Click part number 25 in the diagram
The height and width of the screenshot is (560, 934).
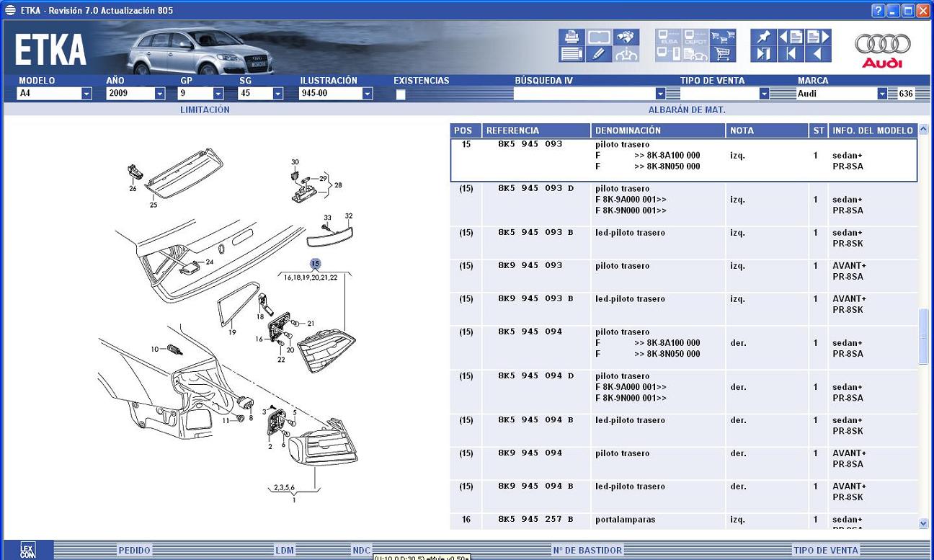point(153,205)
